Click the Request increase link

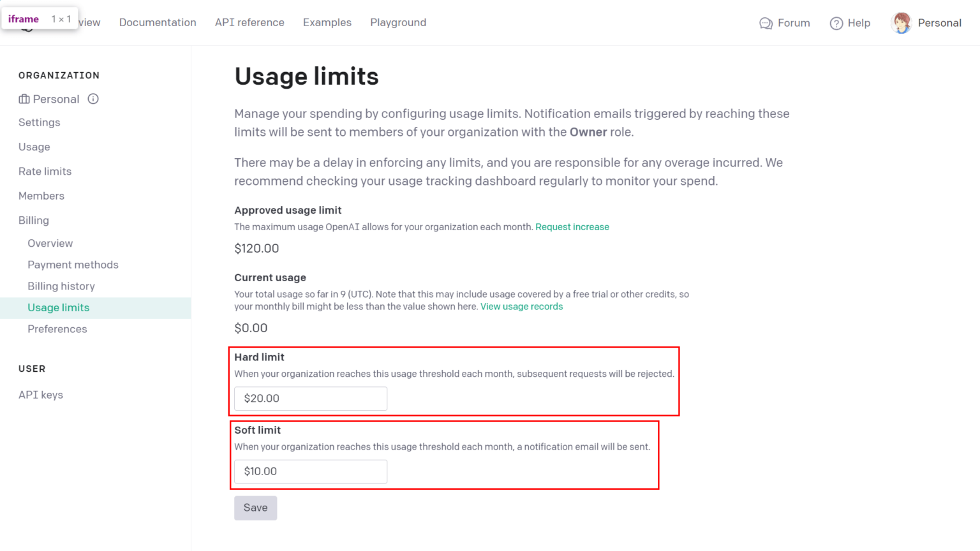(572, 226)
